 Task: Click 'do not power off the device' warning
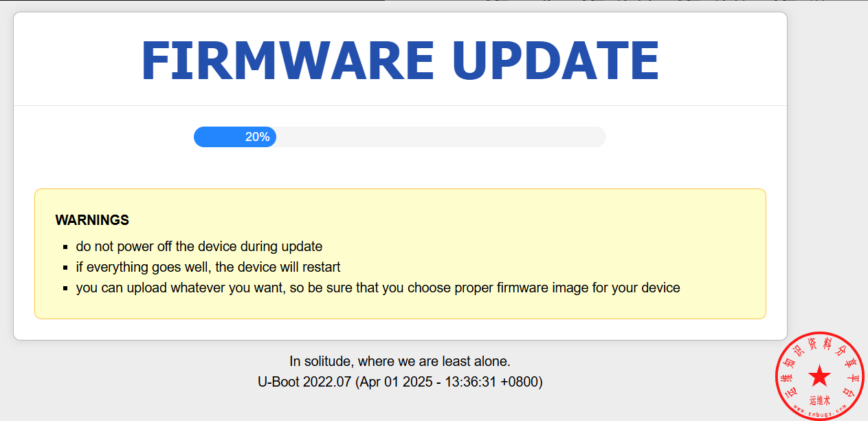[x=199, y=246]
